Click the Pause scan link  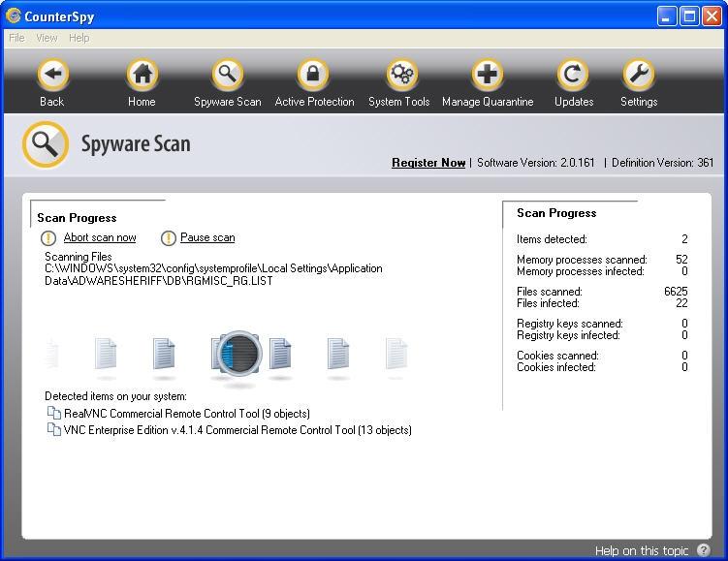[x=207, y=237]
